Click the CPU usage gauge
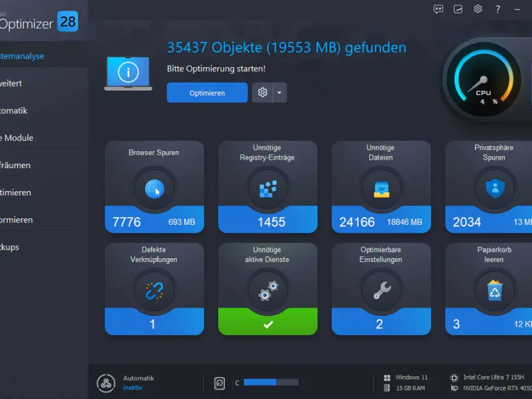The width and height of the screenshot is (532, 399). point(483,79)
